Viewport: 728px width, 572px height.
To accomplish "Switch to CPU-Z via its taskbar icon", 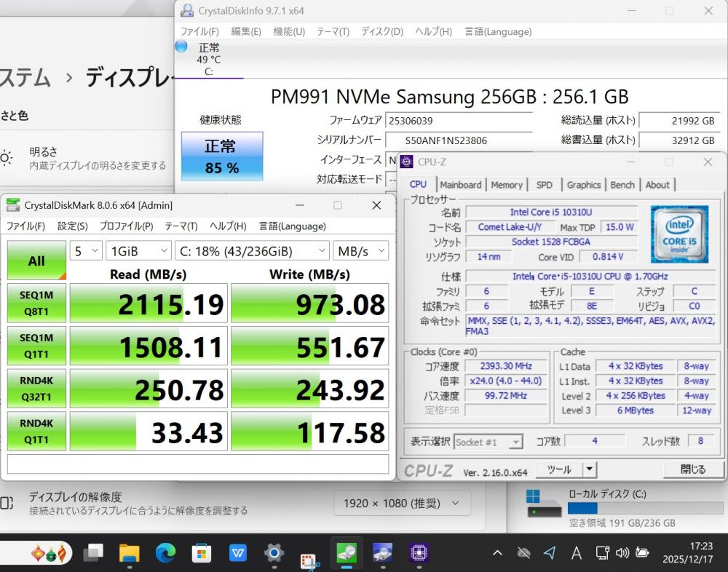I will pyautogui.click(x=419, y=554).
